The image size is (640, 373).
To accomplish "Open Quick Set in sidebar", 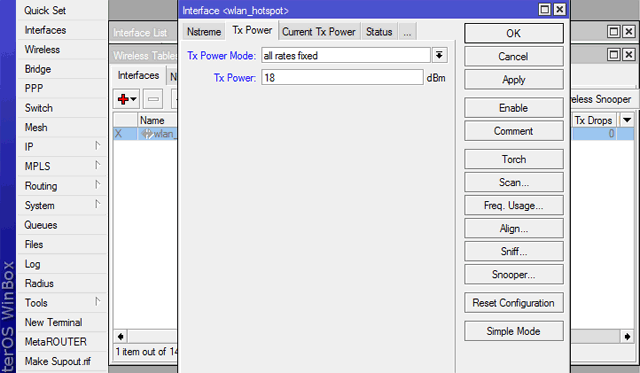I will point(62,10).
